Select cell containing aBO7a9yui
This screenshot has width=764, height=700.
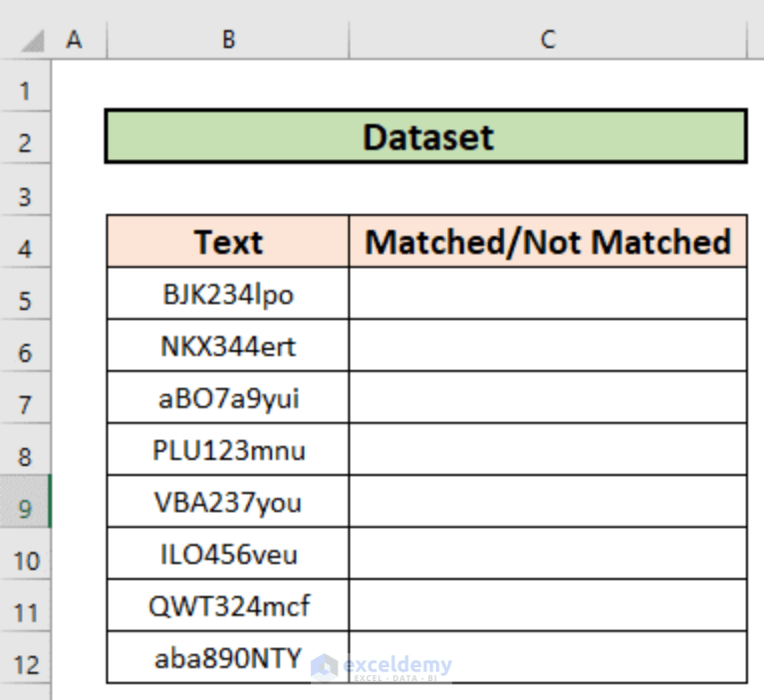(x=228, y=398)
